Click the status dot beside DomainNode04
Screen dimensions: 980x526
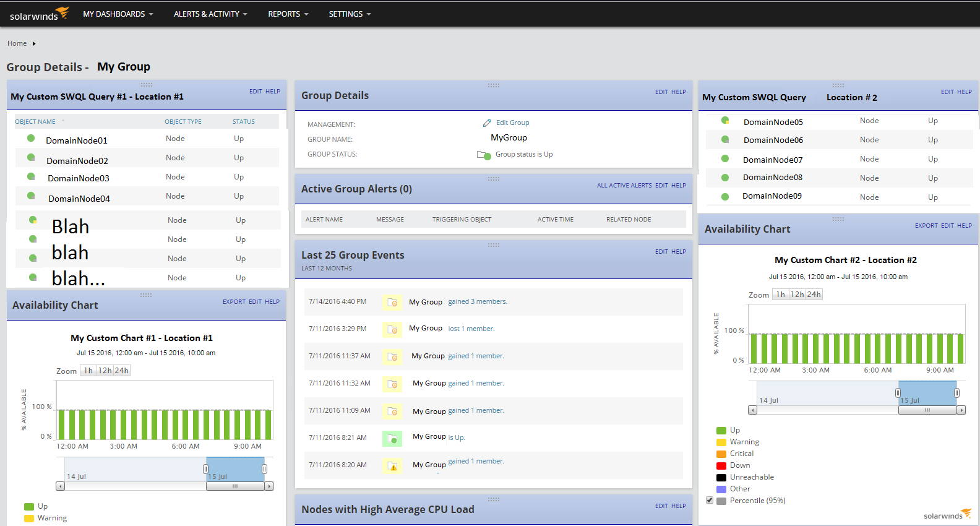[x=31, y=196]
